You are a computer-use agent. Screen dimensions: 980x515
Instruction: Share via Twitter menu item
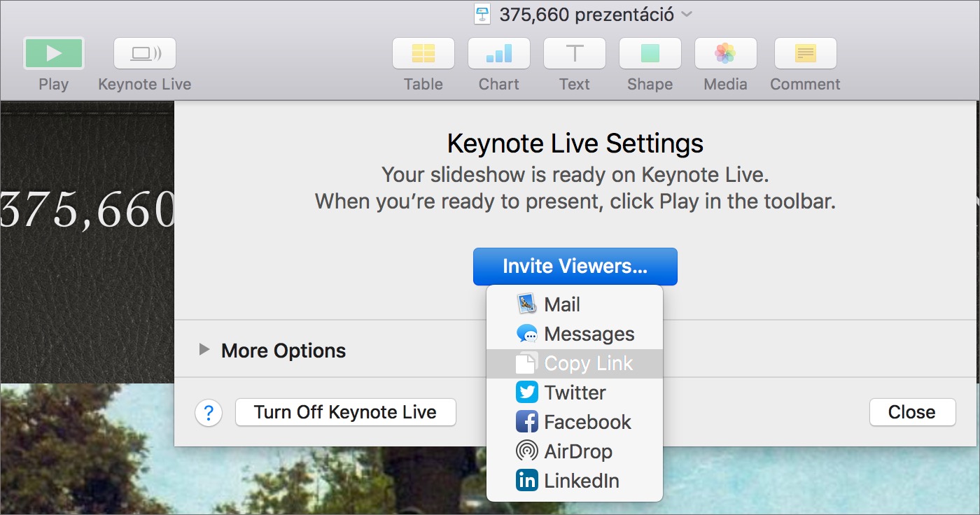[575, 393]
